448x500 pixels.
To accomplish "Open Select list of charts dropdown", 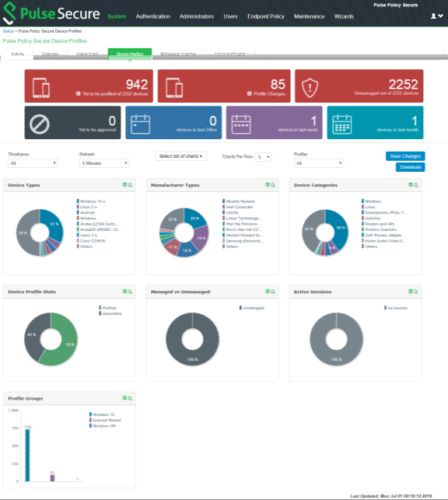I will (180, 156).
